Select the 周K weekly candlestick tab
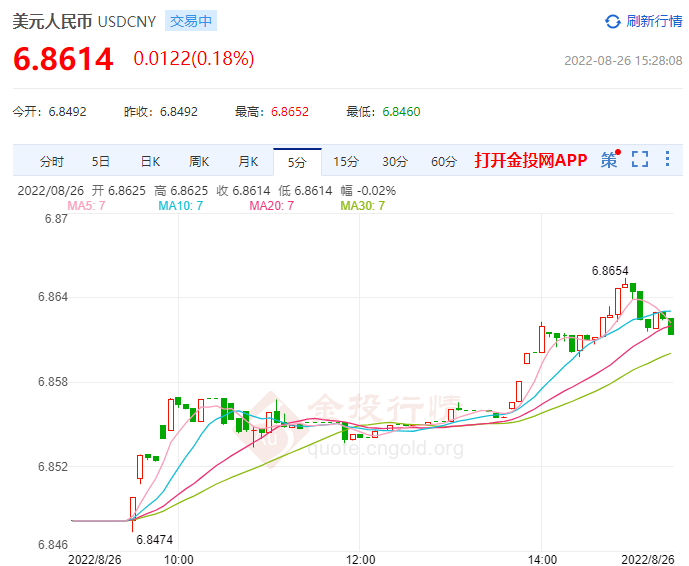The width and height of the screenshot is (689, 566). 199,162
